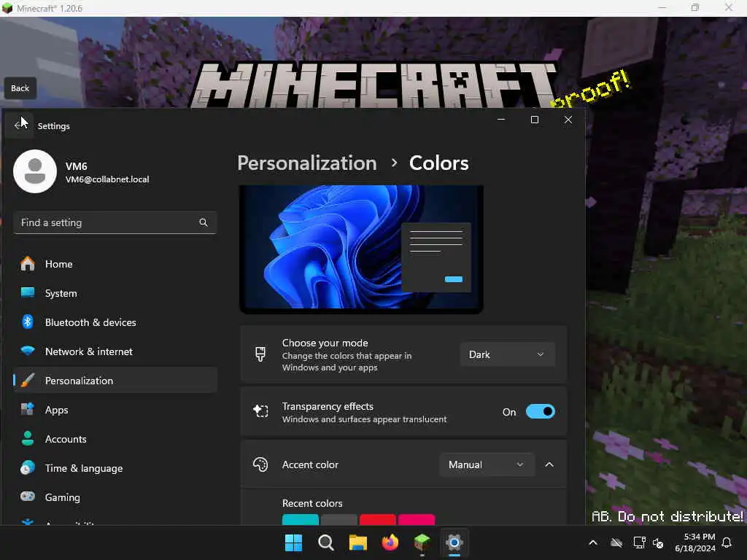Click the Recent colors label
This screenshot has height=560, width=747.
pos(312,503)
